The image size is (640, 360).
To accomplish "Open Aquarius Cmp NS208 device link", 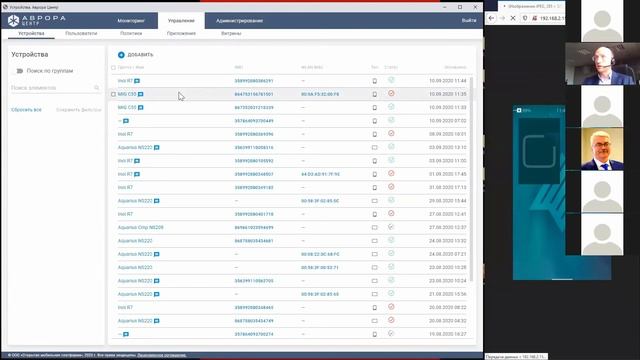I will (x=140, y=227).
